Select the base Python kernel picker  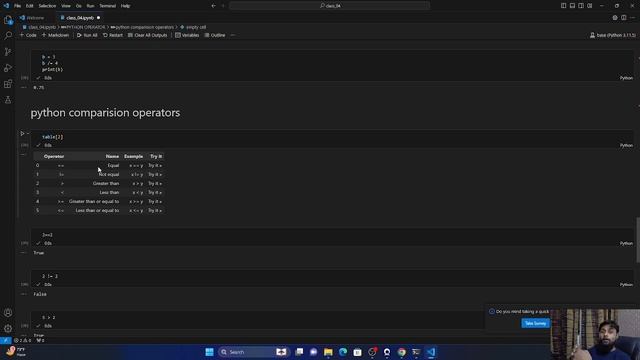click(613, 36)
